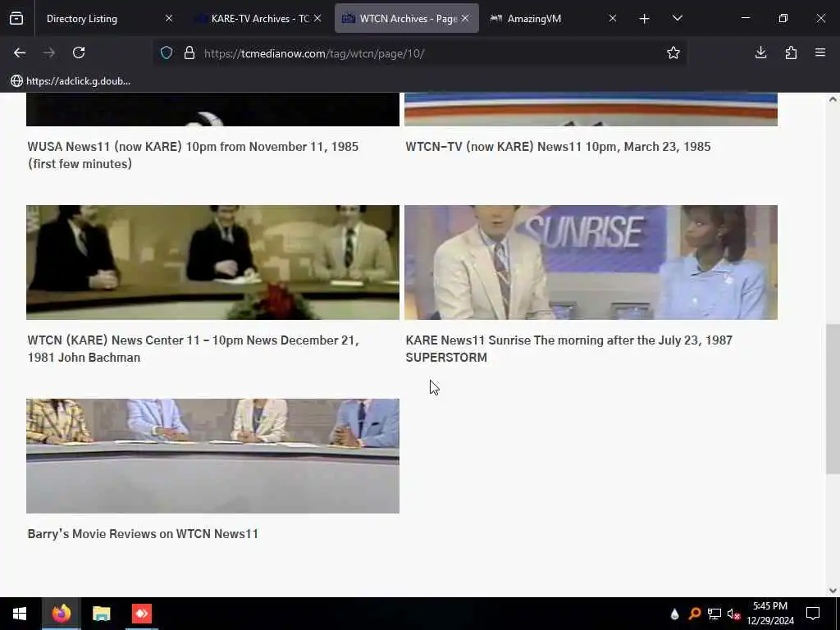The height and width of the screenshot is (630, 840).
Task: Open the Windows Start menu
Action: point(20,614)
